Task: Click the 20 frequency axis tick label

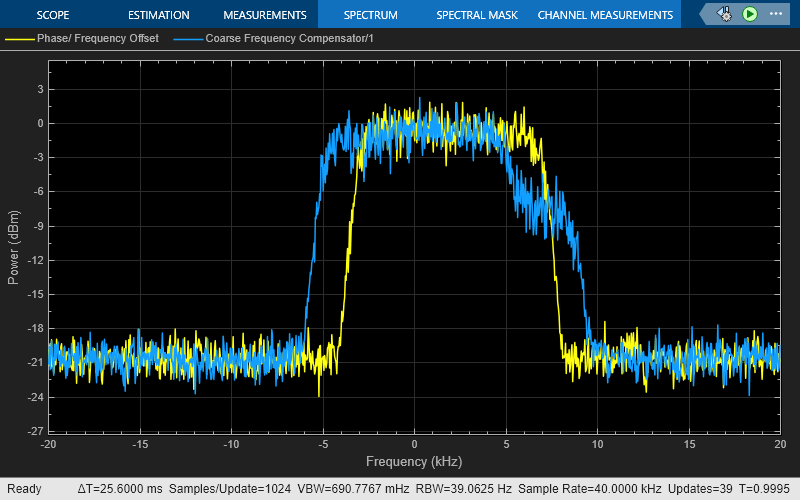Action: coord(780,444)
